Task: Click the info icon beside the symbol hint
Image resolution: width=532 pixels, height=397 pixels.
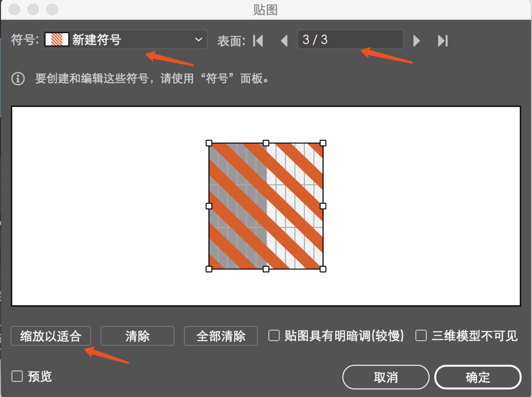Action: pyautogui.click(x=18, y=79)
